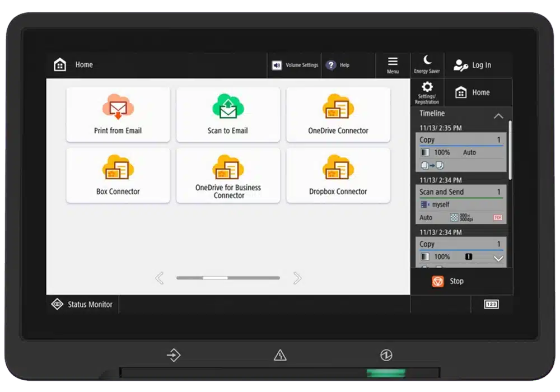Image resolution: width=560 pixels, height=392 pixels.
Task: Tap the numeric keypad 123 icon
Action: tap(491, 304)
